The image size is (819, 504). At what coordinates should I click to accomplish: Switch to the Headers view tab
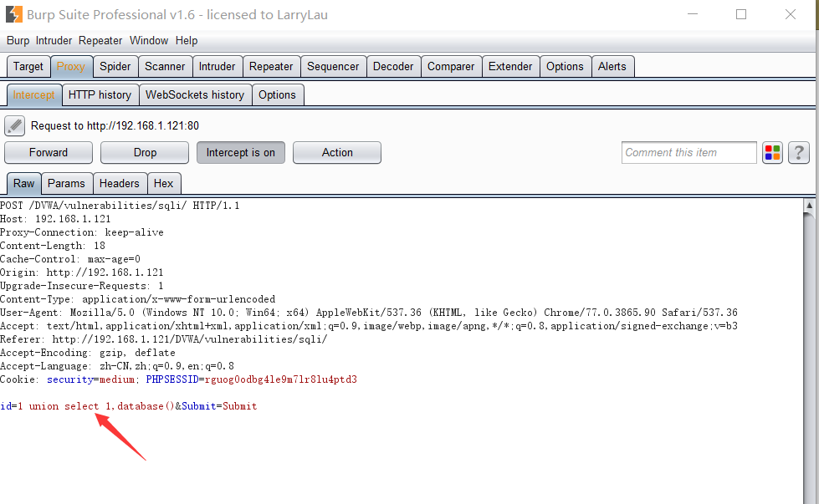click(x=119, y=184)
